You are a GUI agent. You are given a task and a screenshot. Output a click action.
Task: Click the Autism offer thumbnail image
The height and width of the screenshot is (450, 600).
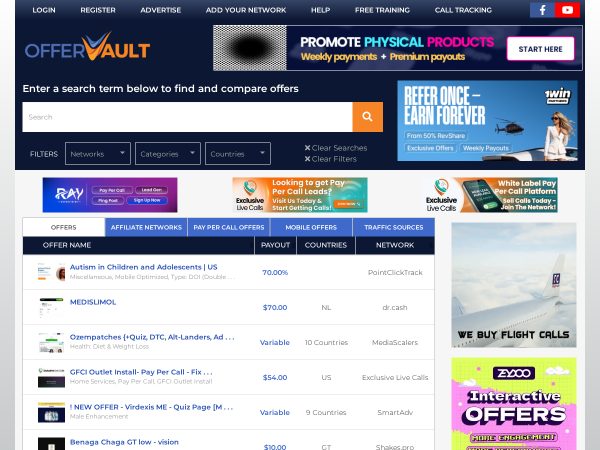[51, 272]
